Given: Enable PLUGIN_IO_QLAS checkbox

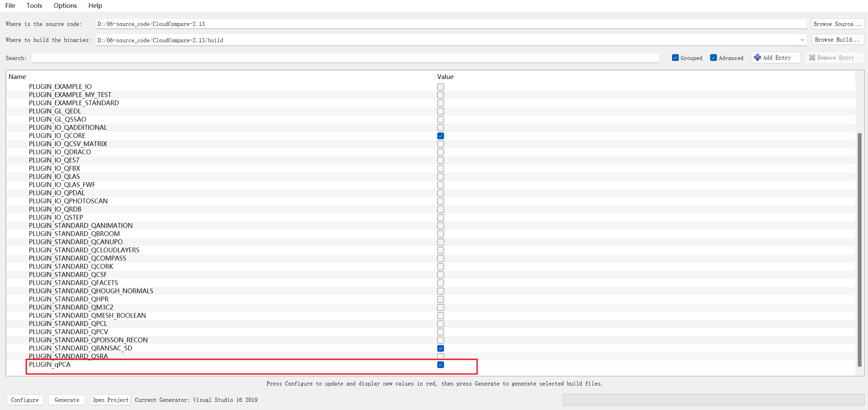Looking at the screenshot, I should (x=440, y=177).
